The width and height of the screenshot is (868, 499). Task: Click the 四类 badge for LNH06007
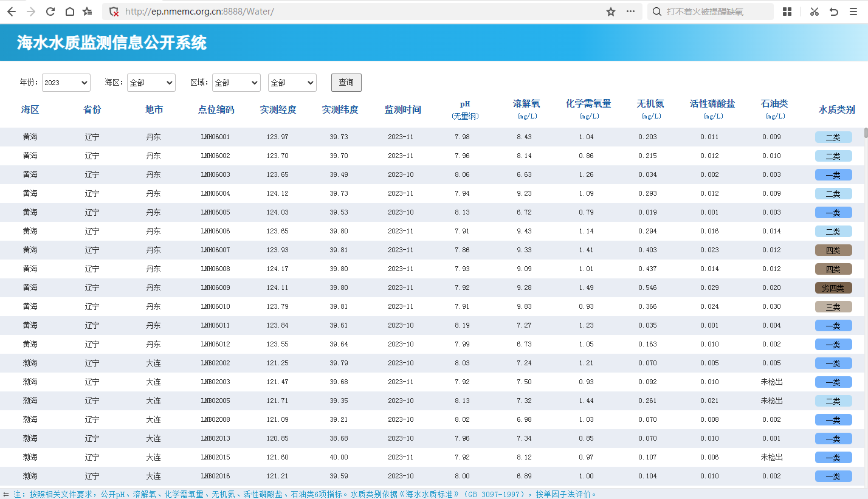(833, 250)
